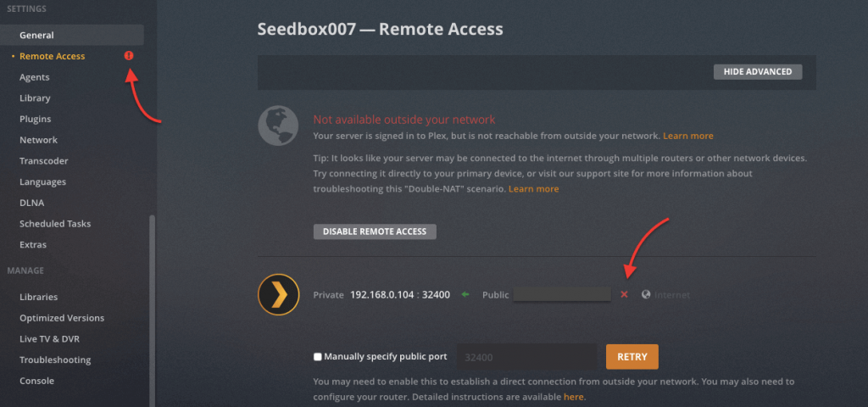Open Libraries under Manage

pyautogui.click(x=39, y=297)
